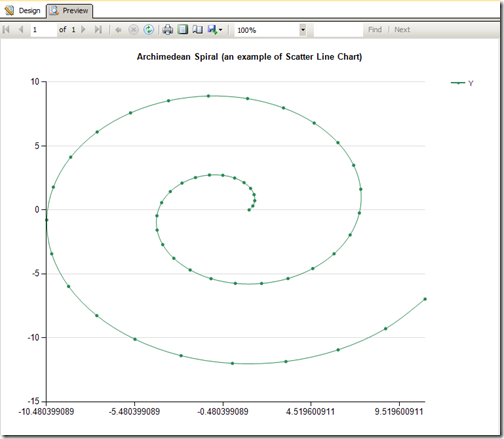Go to next page arrow
504x439 pixels.
tap(83, 30)
